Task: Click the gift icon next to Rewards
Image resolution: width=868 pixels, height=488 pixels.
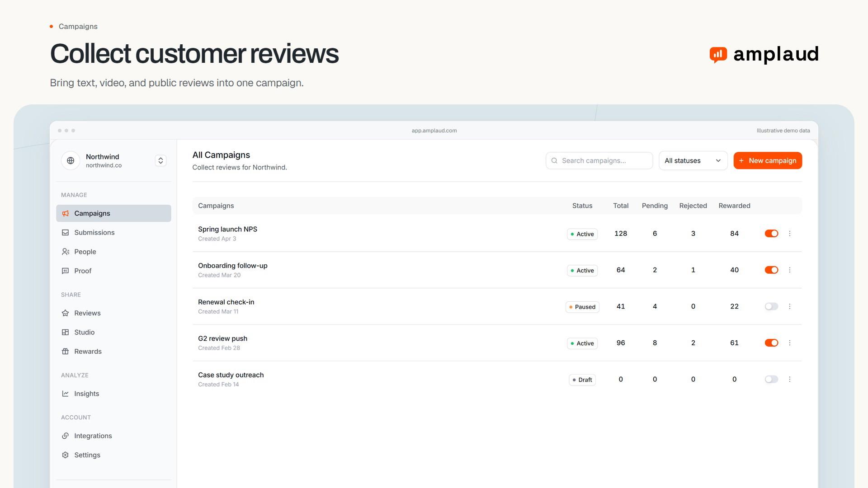Action: click(x=66, y=351)
